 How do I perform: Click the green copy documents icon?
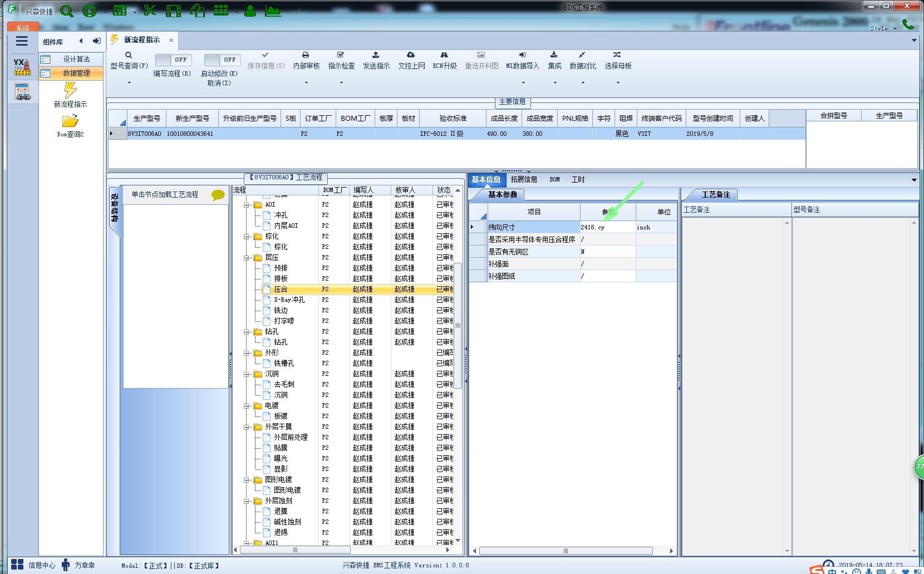coord(197,10)
